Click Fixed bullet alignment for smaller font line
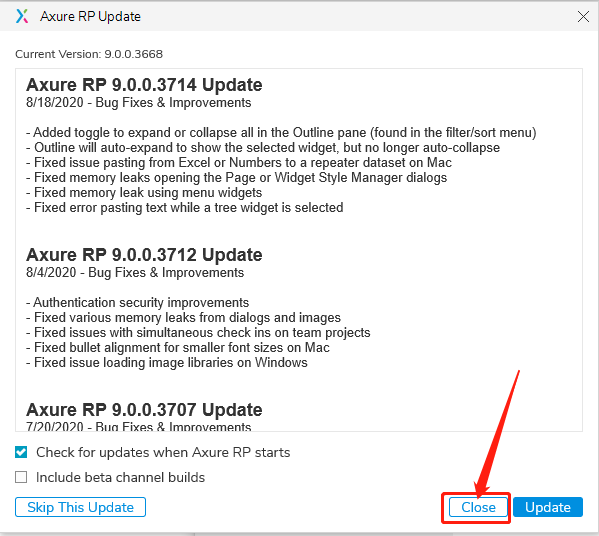 click(178, 348)
